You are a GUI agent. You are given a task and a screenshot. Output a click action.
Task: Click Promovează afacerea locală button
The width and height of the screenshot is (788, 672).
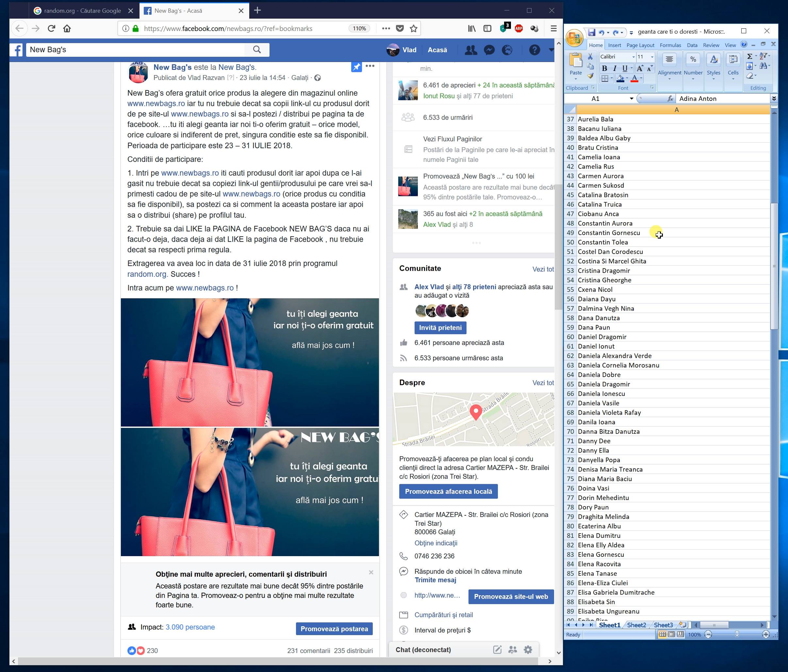pos(448,491)
